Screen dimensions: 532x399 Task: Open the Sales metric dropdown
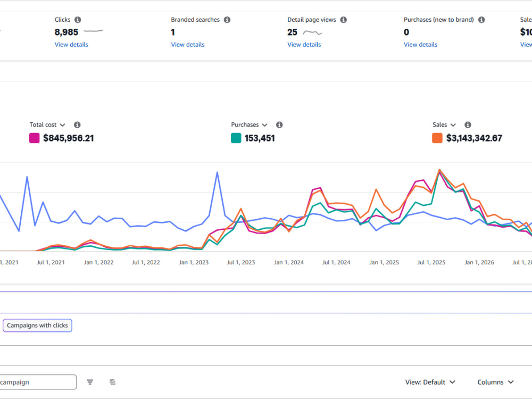444,125
